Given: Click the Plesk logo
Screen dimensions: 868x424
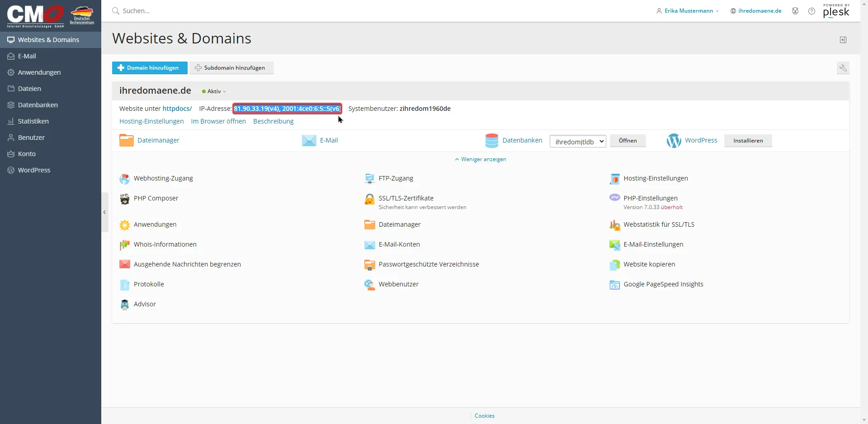Looking at the screenshot, I should (x=836, y=11).
